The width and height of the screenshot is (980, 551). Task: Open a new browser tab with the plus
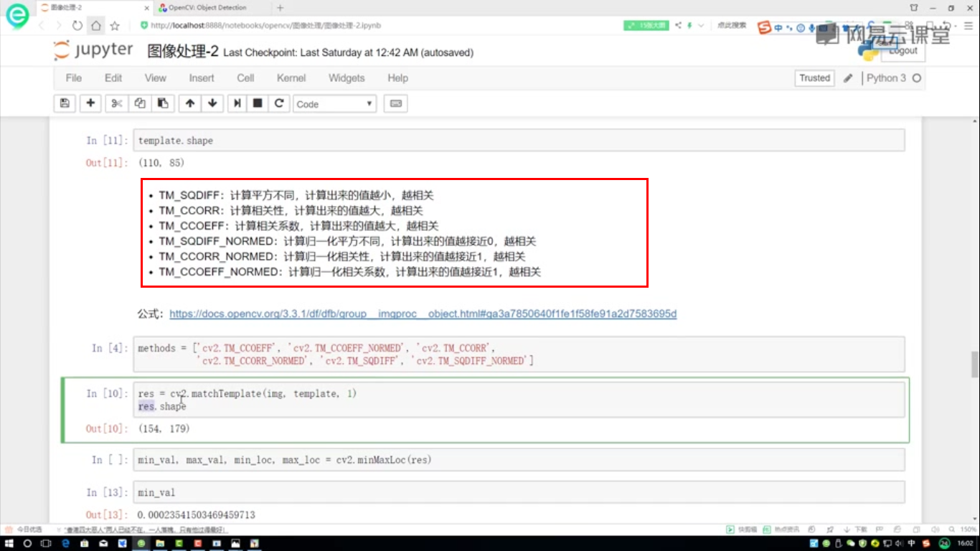(280, 8)
